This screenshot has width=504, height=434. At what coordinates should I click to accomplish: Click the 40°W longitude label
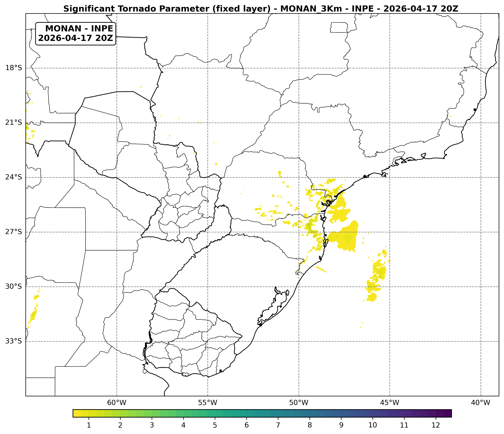tap(481, 403)
